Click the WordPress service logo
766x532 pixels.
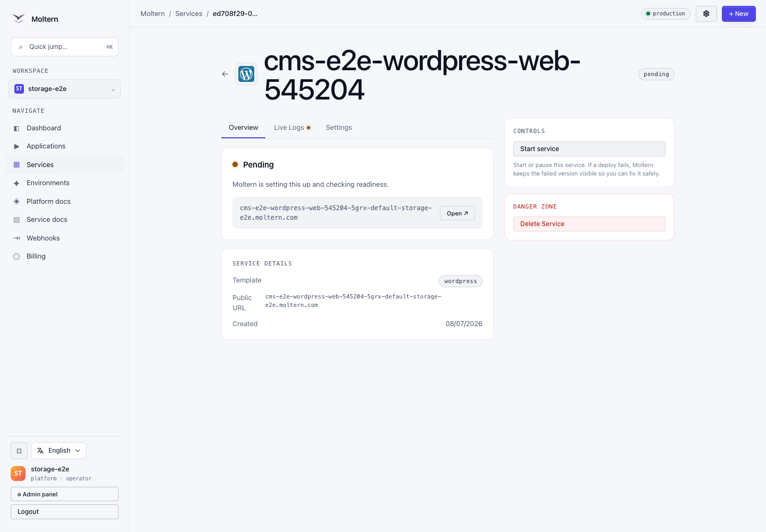coord(246,74)
